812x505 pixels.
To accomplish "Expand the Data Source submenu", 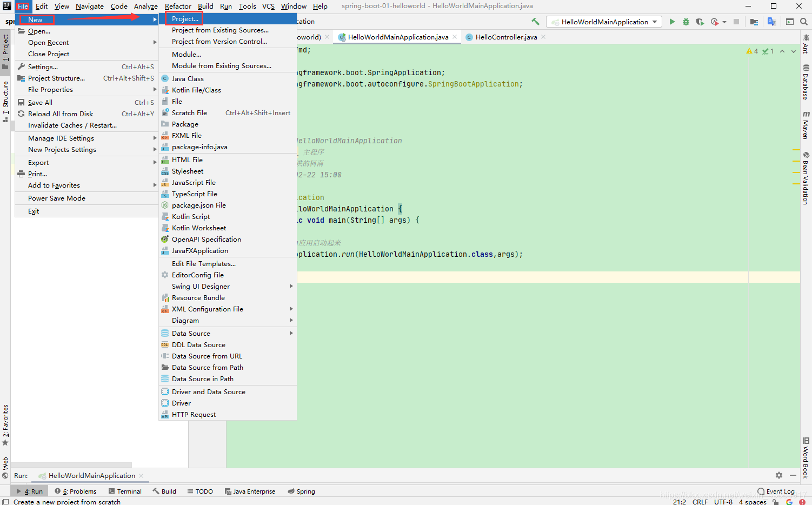I will [x=228, y=334].
